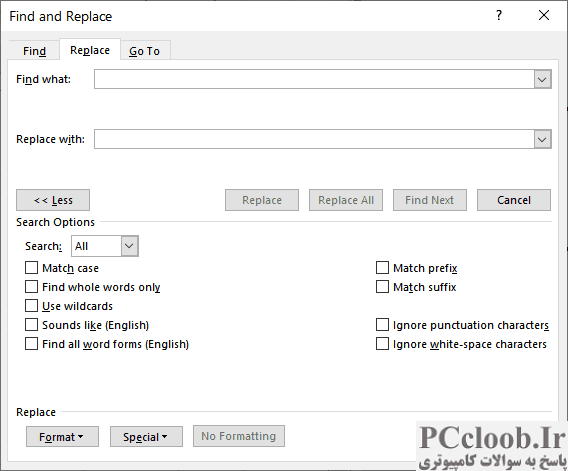Switch to the Find tab

point(34,51)
